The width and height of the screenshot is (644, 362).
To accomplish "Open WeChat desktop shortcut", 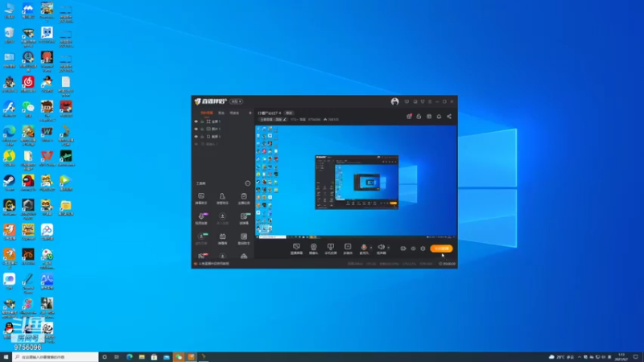I will [x=28, y=109].
